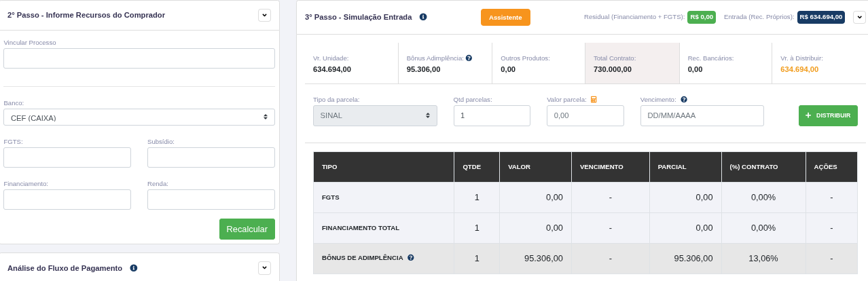
Task: Click the green Residual R$ 0,00 badge
Action: click(702, 17)
